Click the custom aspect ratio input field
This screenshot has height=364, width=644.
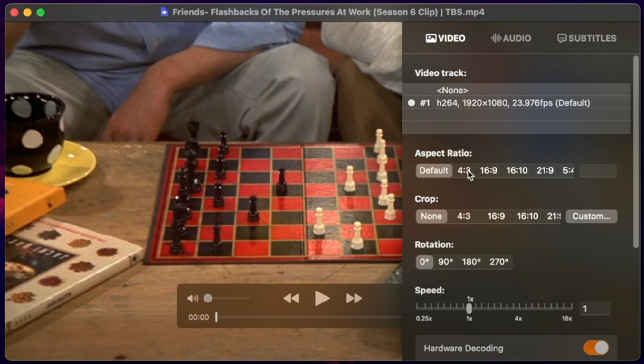pos(598,171)
